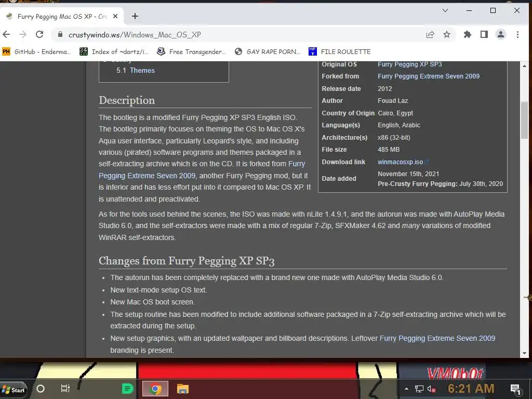Jump to section 5.1 Themes

[x=142, y=70]
